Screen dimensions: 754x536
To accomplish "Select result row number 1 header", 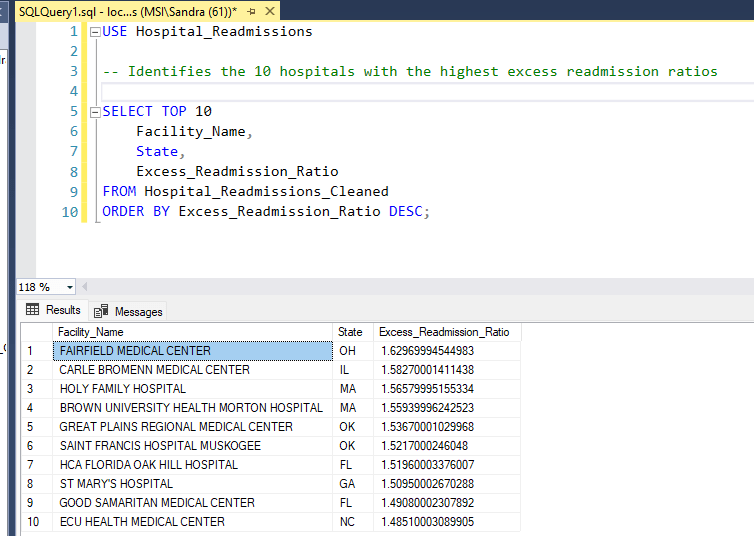I will [x=37, y=351].
